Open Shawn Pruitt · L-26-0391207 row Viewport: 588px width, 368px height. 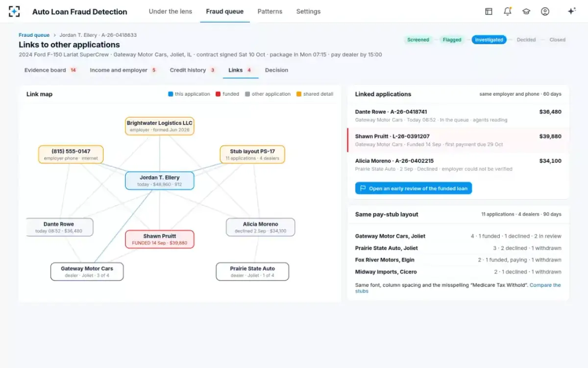click(458, 140)
